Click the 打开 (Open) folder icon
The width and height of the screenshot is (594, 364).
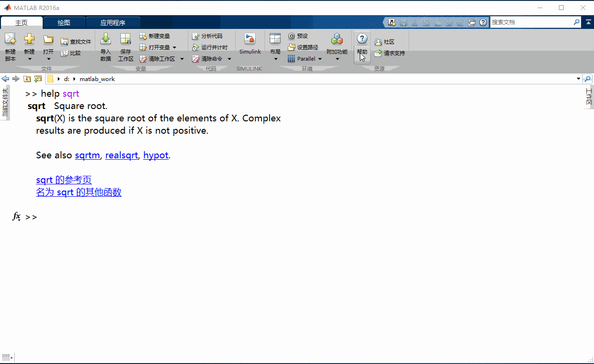pyautogui.click(x=48, y=39)
